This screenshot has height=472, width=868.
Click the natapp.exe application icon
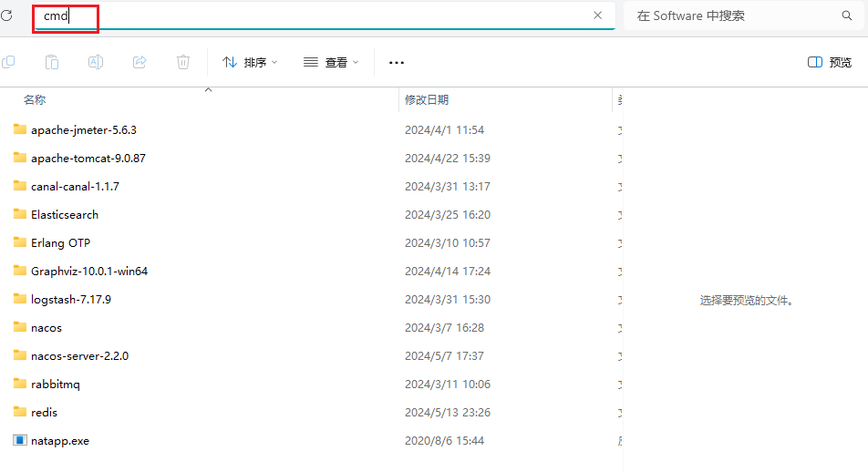click(20, 440)
